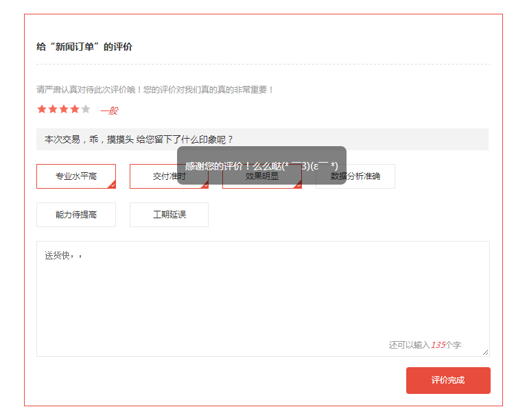Click the 给“新闻订单”的评价 heading
Screen dimensions: 527x420
[x=84, y=47]
